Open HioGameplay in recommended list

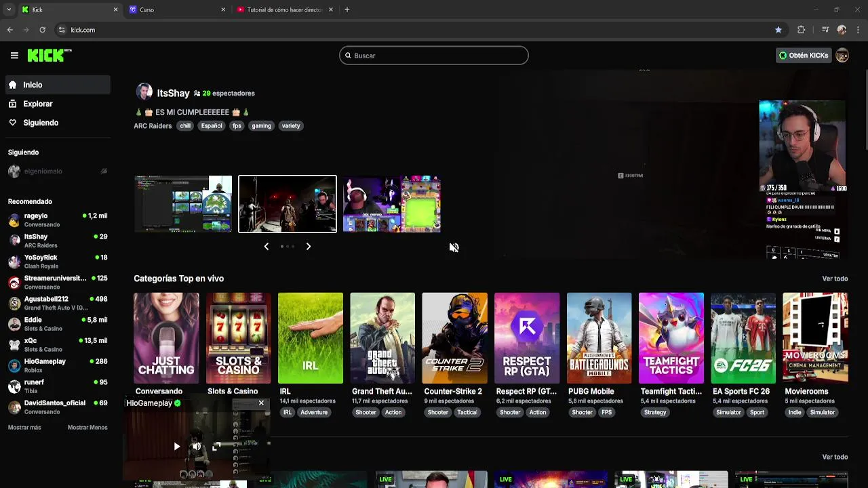(58, 365)
